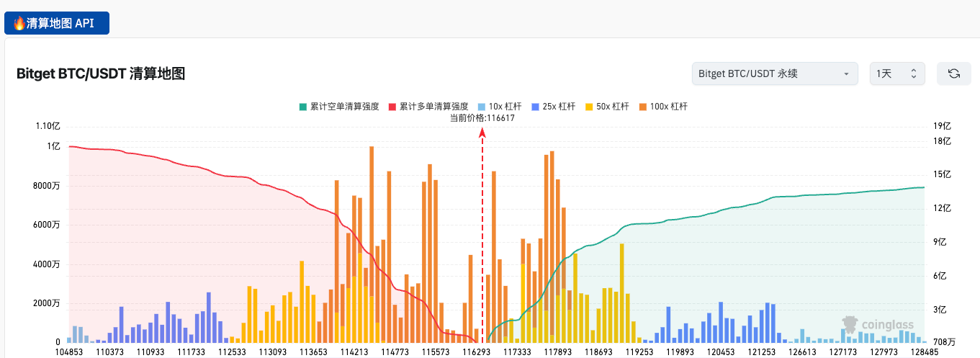Toggle the 100x 杠杆 legend series
This screenshot has height=358, width=980.
[x=663, y=107]
